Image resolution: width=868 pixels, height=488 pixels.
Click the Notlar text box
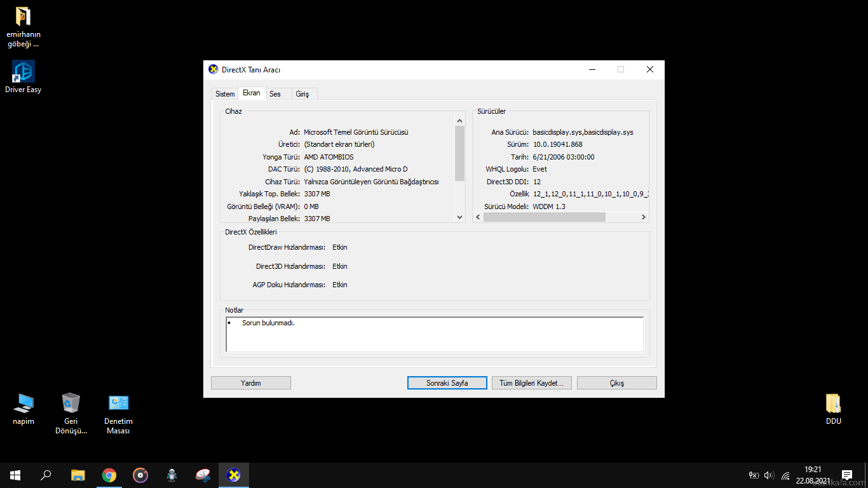pyautogui.click(x=435, y=334)
